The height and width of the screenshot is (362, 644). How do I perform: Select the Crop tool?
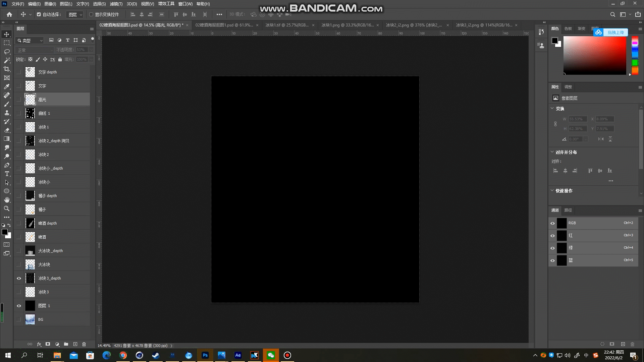pyautogui.click(x=7, y=69)
